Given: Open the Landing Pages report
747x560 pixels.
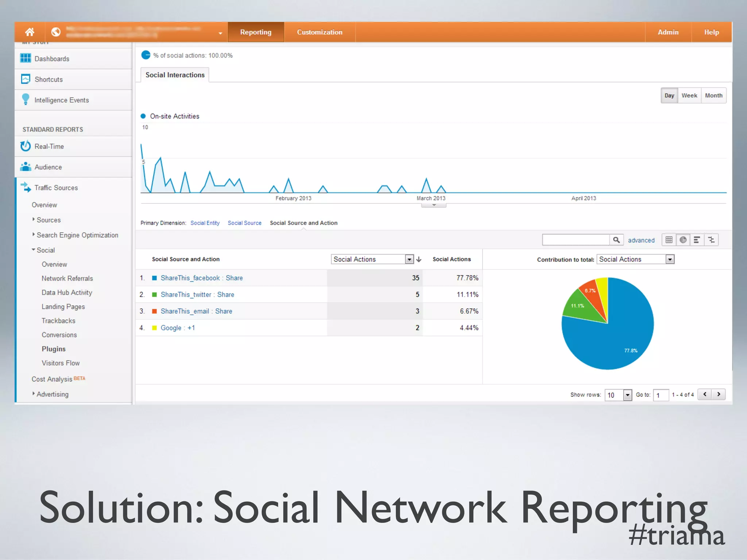Looking at the screenshot, I should click(x=63, y=307).
